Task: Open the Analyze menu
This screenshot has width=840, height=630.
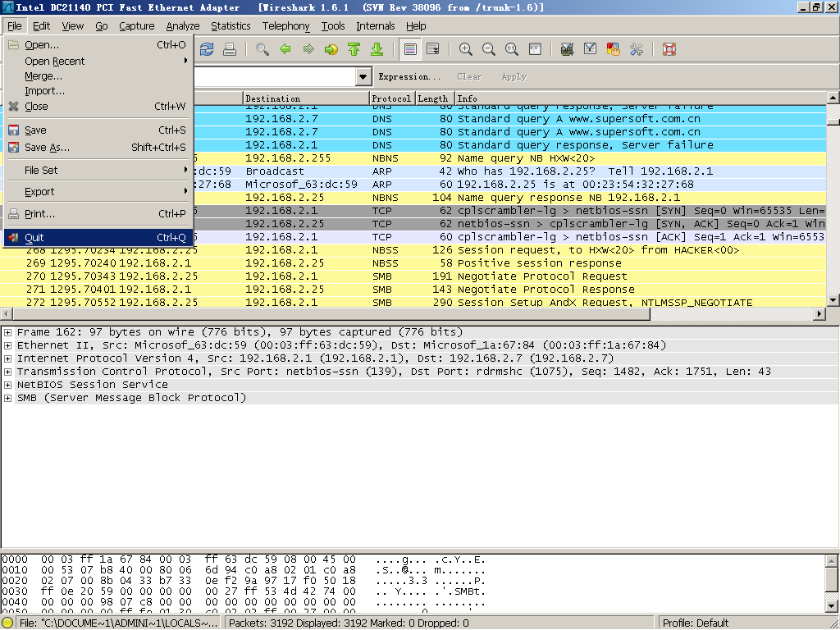Action: click(x=183, y=25)
